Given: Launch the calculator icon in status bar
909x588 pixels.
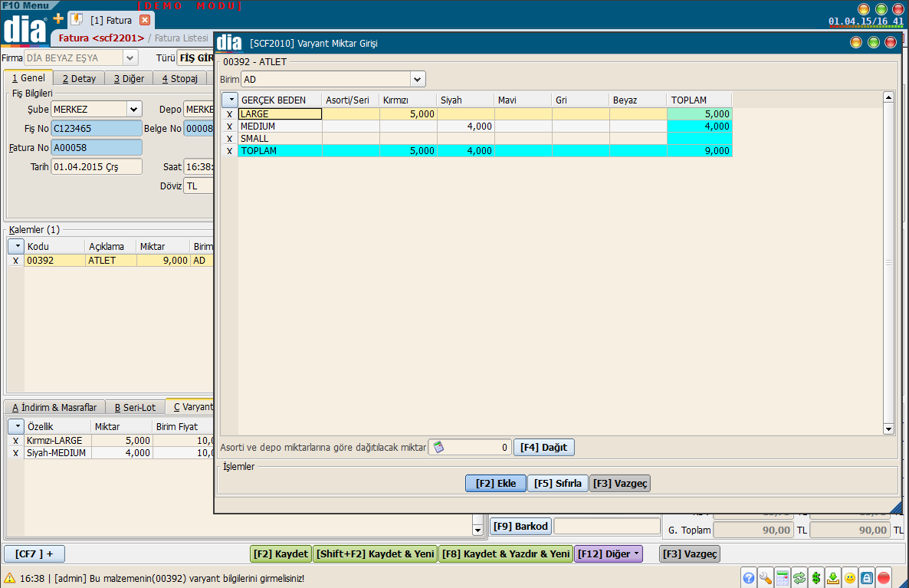Looking at the screenshot, I should [x=782, y=578].
